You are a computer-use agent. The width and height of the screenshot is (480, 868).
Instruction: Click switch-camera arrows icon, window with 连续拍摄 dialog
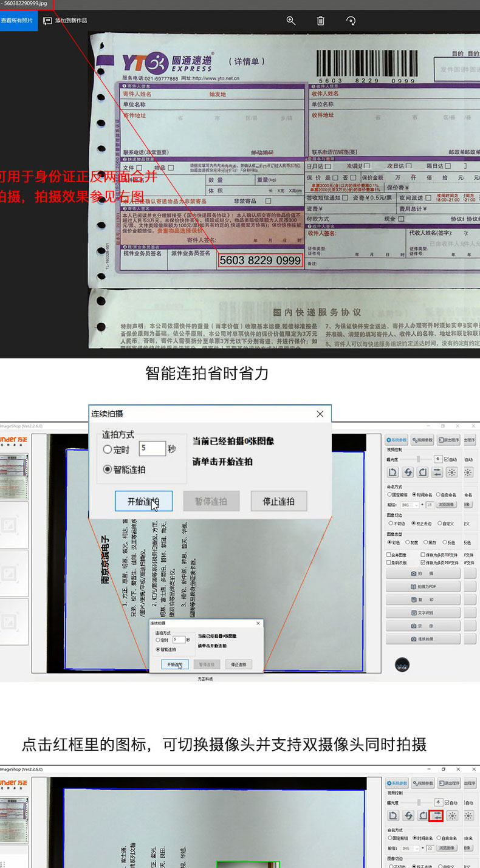437,472
